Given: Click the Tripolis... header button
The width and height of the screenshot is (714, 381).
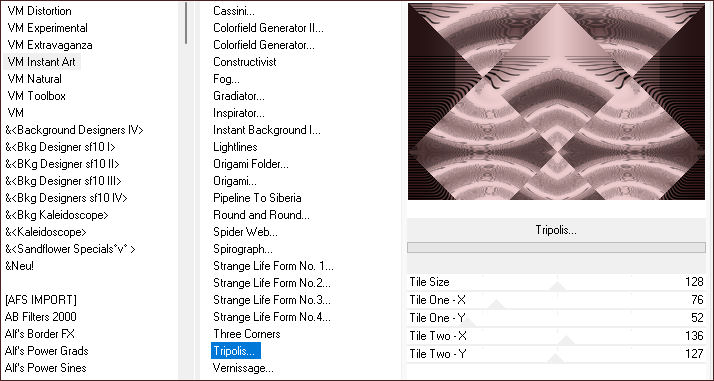Looking at the screenshot, I should 556,230.
